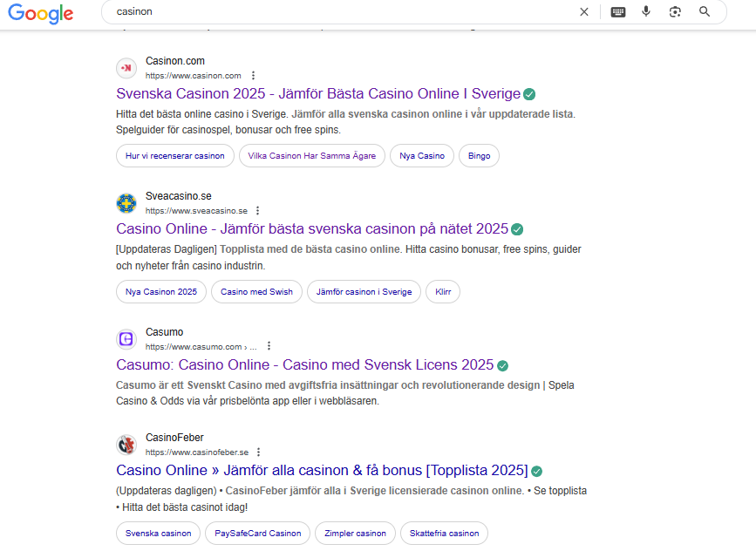This screenshot has height=551, width=756.
Task: Click the snippet starting 'Hitta det bästa online casino'
Action: point(345,122)
